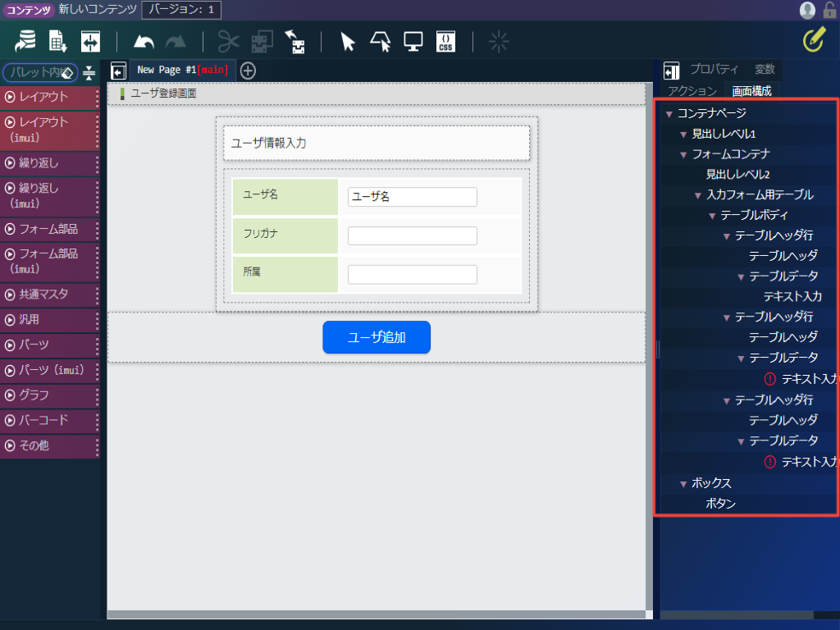Click the undo arrow icon
The height and width of the screenshot is (630, 840).
pyautogui.click(x=144, y=42)
